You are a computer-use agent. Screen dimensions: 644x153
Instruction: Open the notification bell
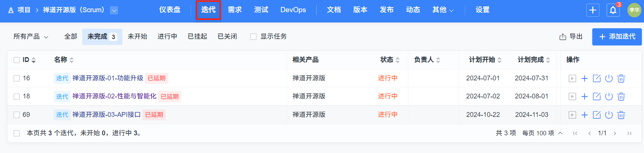pos(613,10)
